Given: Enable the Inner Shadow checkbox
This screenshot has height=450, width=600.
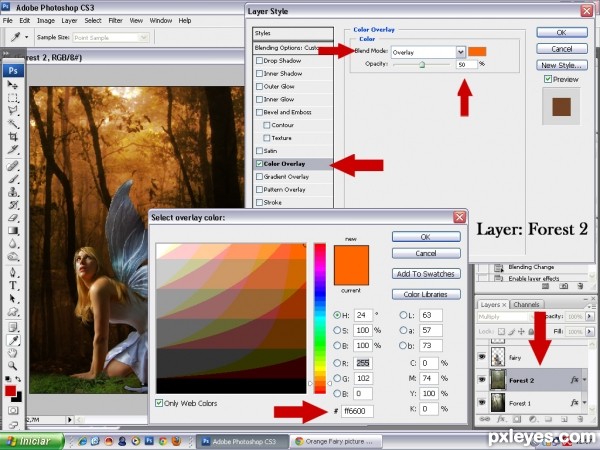Looking at the screenshot, I should 259,73.
